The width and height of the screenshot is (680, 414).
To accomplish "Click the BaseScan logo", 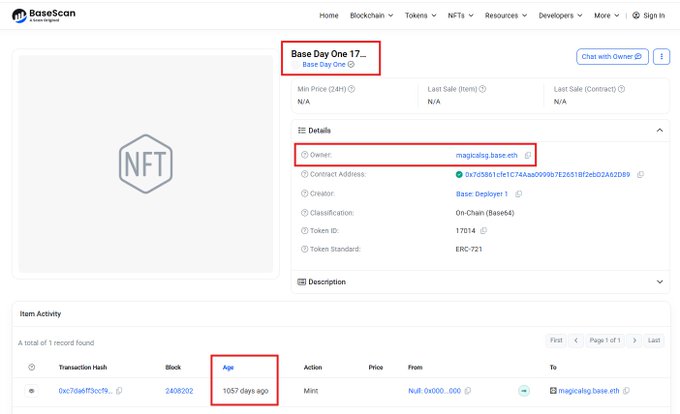I will click(x=43, y=15).
